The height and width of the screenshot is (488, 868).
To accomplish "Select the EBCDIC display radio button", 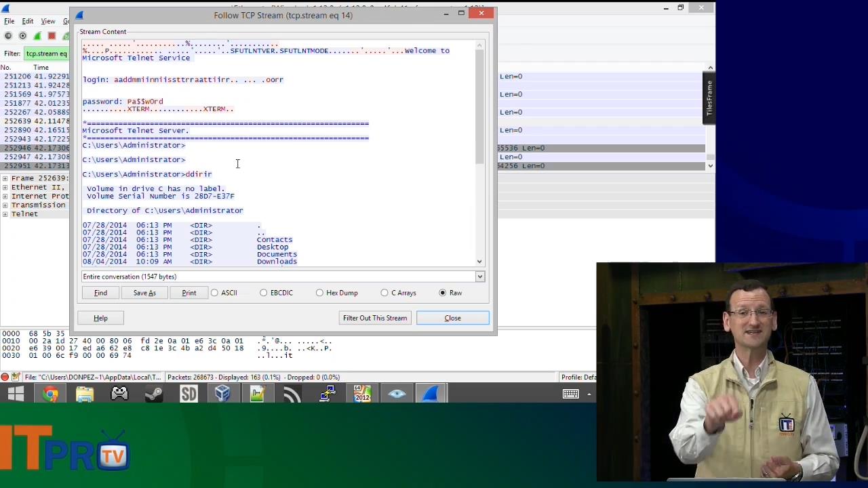I will click(263, 293).
